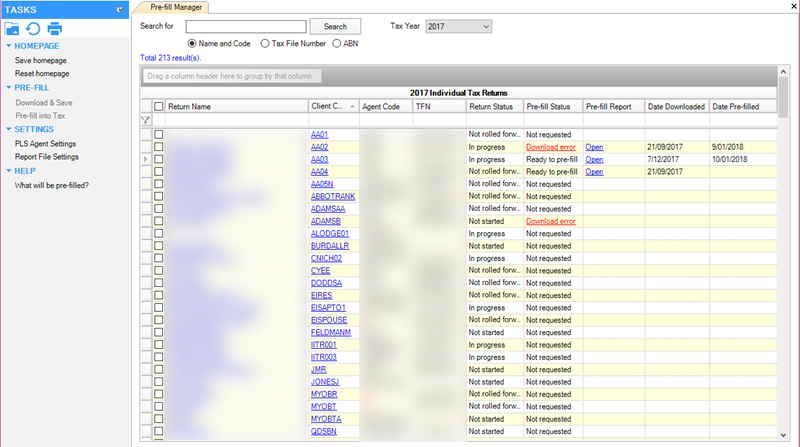Tick the select-all checkbox in header row

tap(159, 106)
